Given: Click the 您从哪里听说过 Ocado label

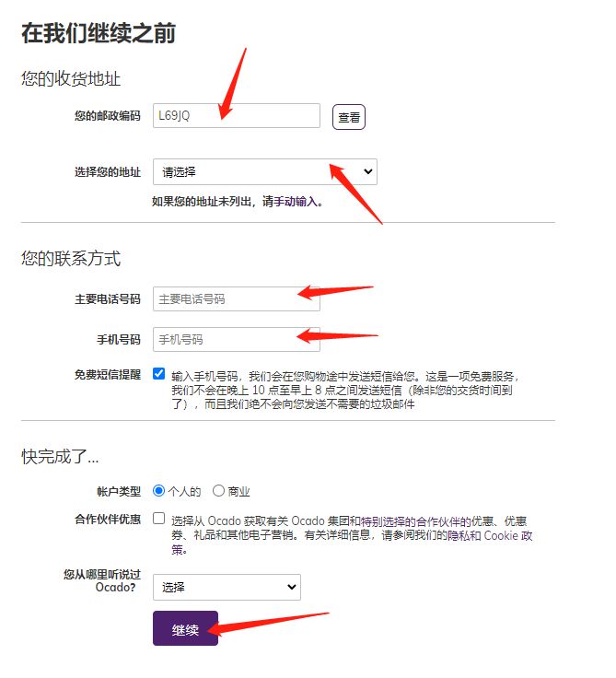Looking at the screenshot, I should coord(102,580).
